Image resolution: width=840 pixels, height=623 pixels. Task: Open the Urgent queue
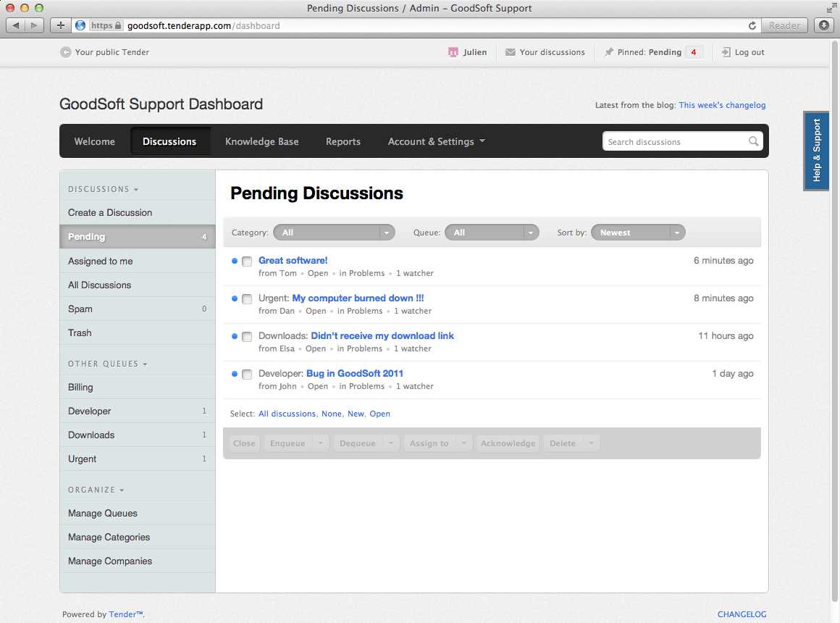(x=138, y=459)
